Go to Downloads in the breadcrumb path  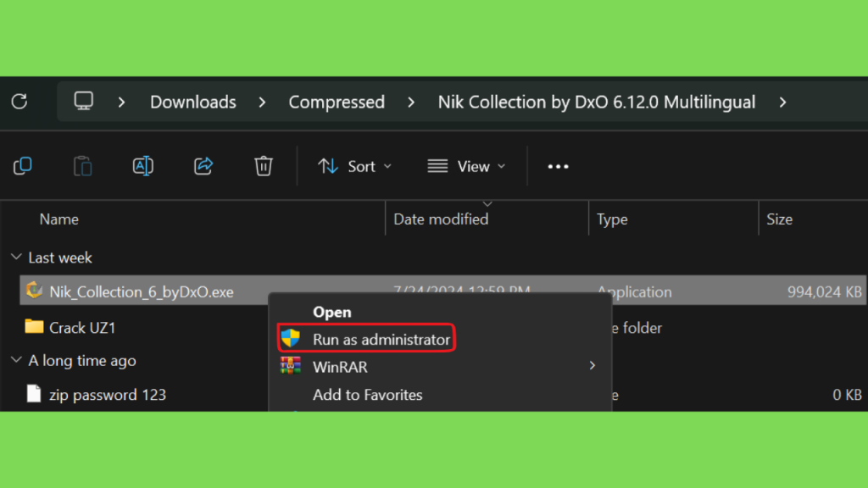tap(193, 103)
